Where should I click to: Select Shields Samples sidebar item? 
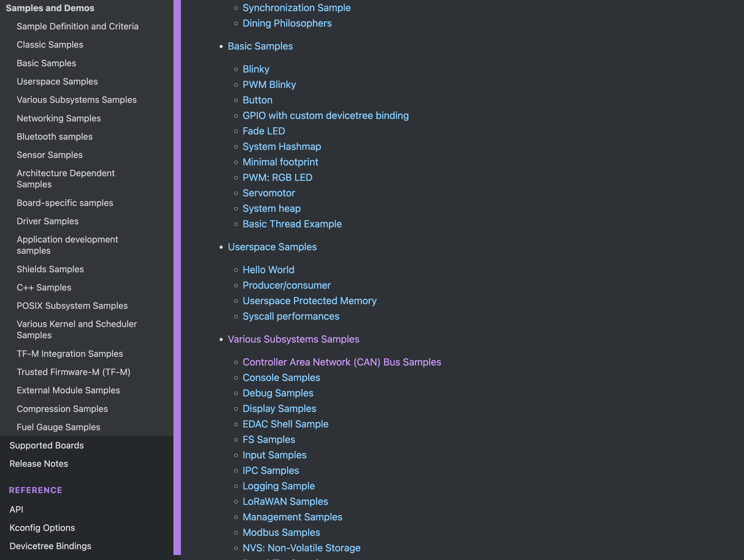coord(50,269)
